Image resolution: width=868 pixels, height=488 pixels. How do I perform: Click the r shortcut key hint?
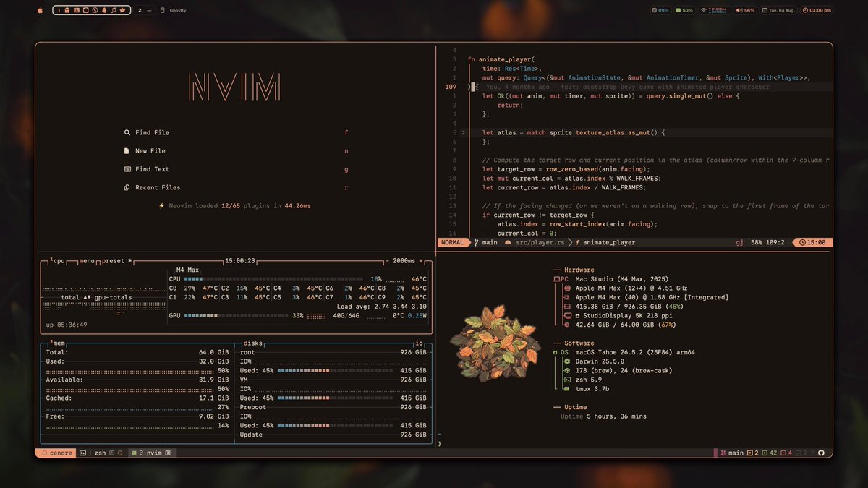(346, 187)
